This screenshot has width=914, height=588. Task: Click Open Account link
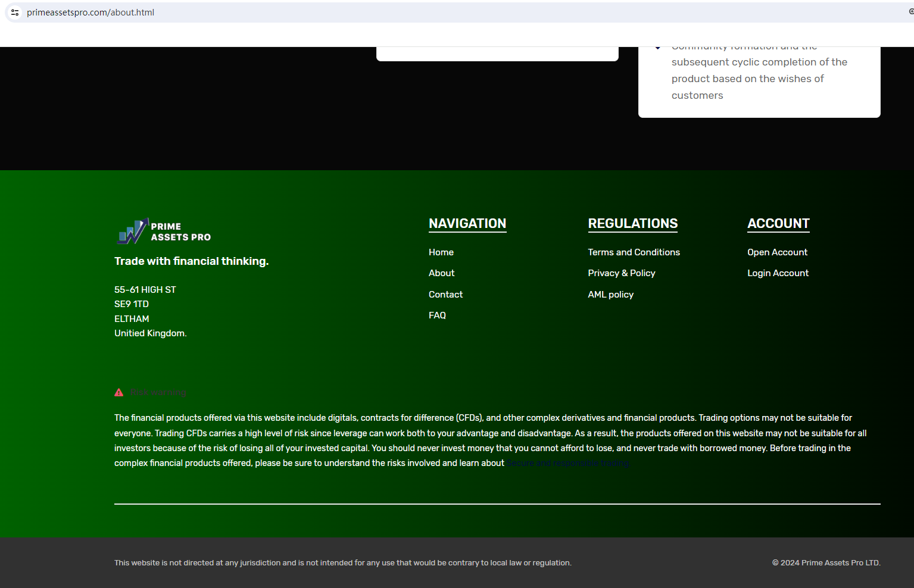[x=777, y=252]
